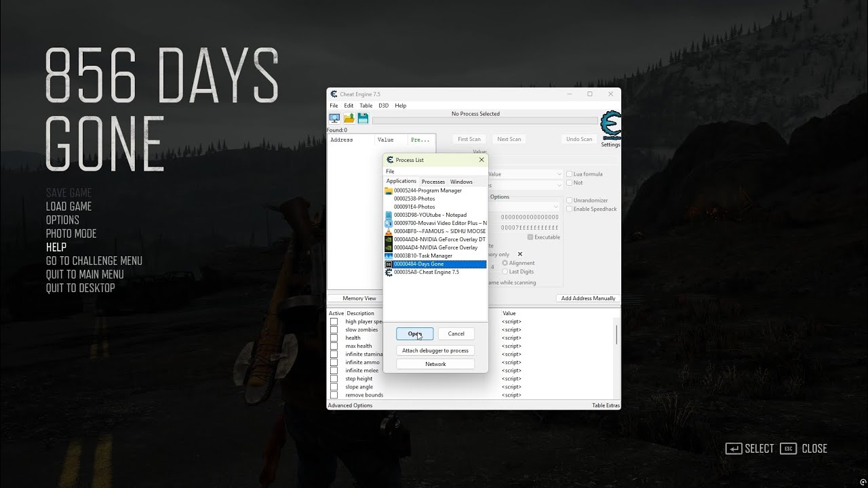
Task: Click the Movavi Video Editor Plus icon
Action: coord(389,223)
